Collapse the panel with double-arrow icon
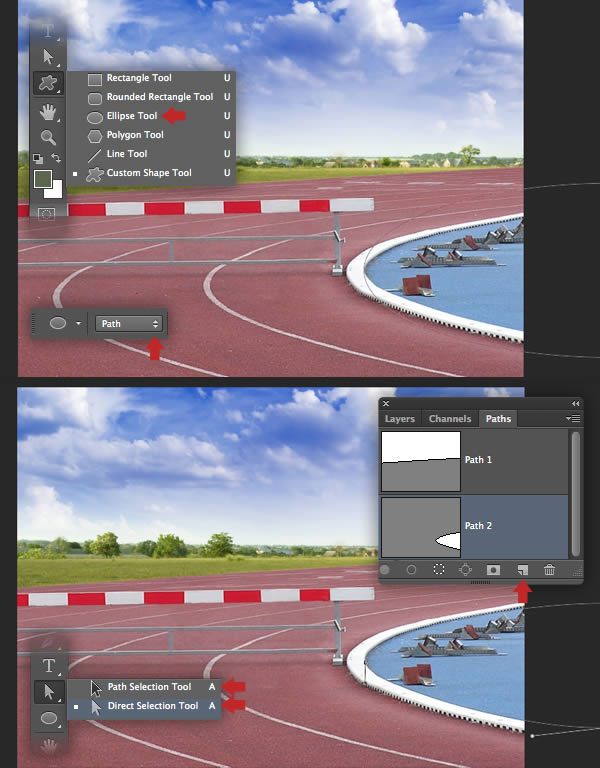Image resolution: width=600 pixels, height=768 pixels. [576, 403]
